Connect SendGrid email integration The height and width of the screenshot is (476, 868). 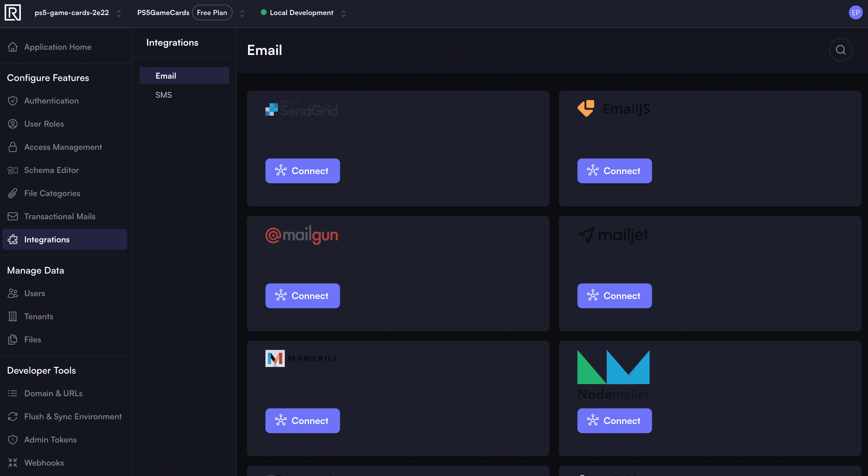point(302,171)
